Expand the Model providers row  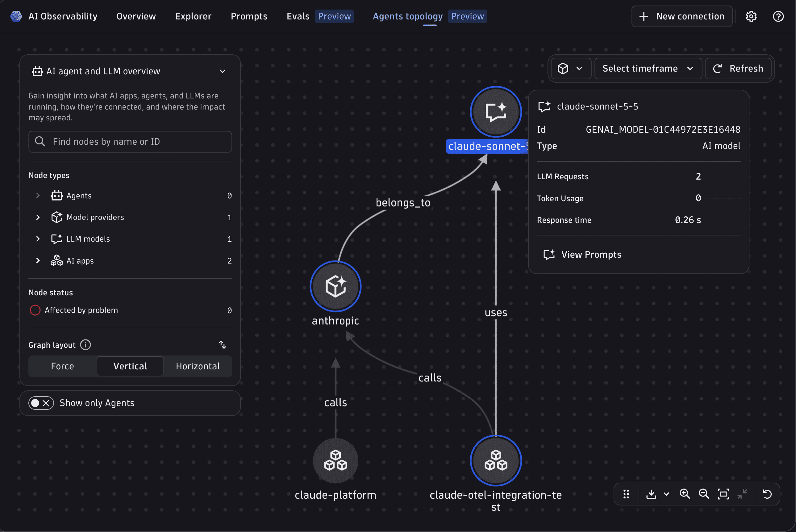coord(38,218)
